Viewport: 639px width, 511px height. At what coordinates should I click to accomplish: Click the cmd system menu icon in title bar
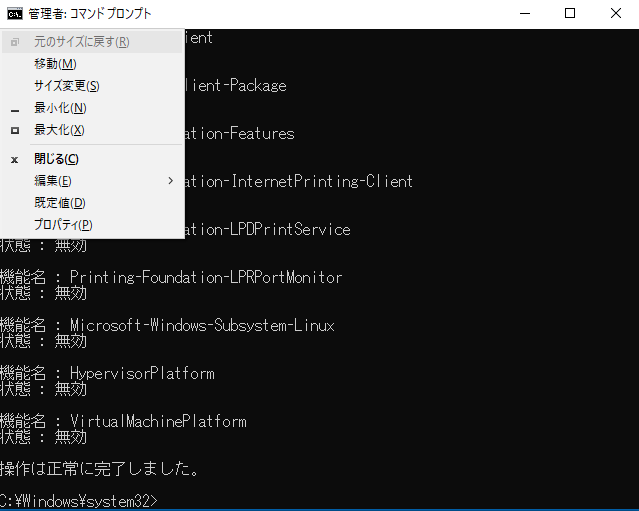click(15, 13)
